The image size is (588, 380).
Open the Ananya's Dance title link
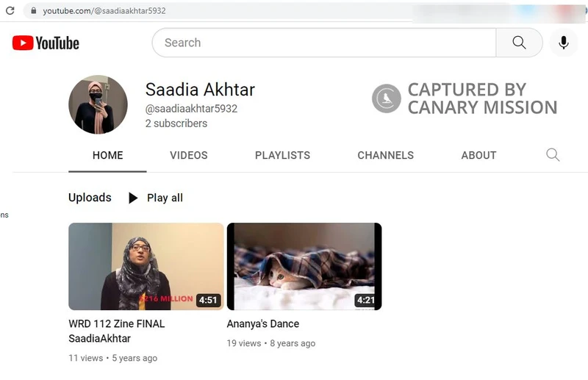(263, 323)
